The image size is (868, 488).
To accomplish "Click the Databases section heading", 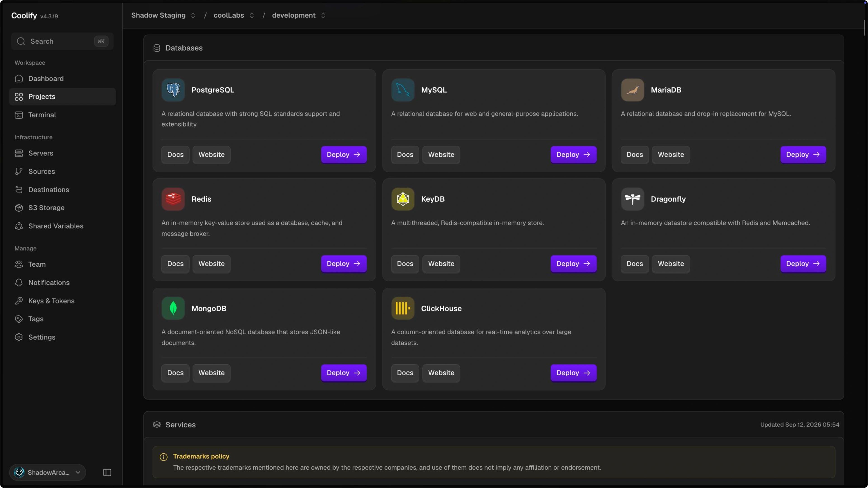I will pyautogui.click(x=184, y=48).
